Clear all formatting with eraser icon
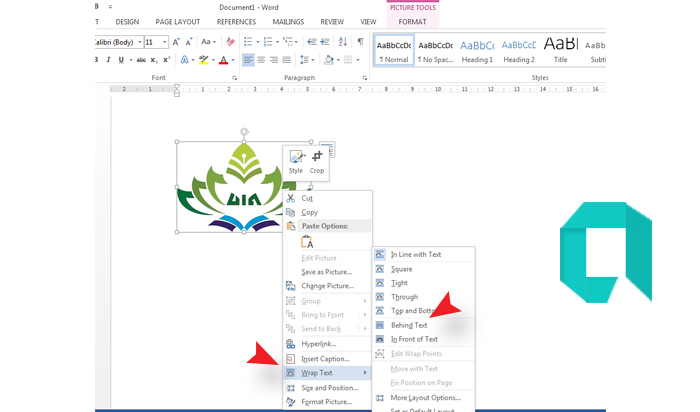Viewport: 700px width, 412px height. coord(230,42)
